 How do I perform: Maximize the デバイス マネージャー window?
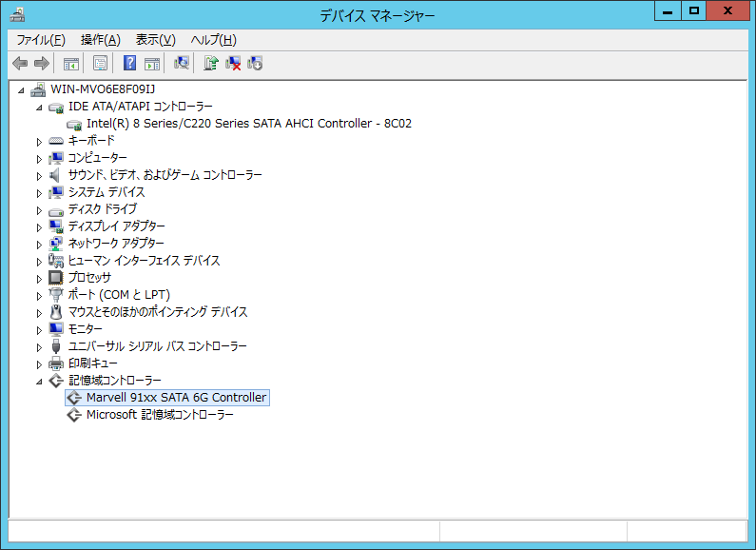pos(694,11)
